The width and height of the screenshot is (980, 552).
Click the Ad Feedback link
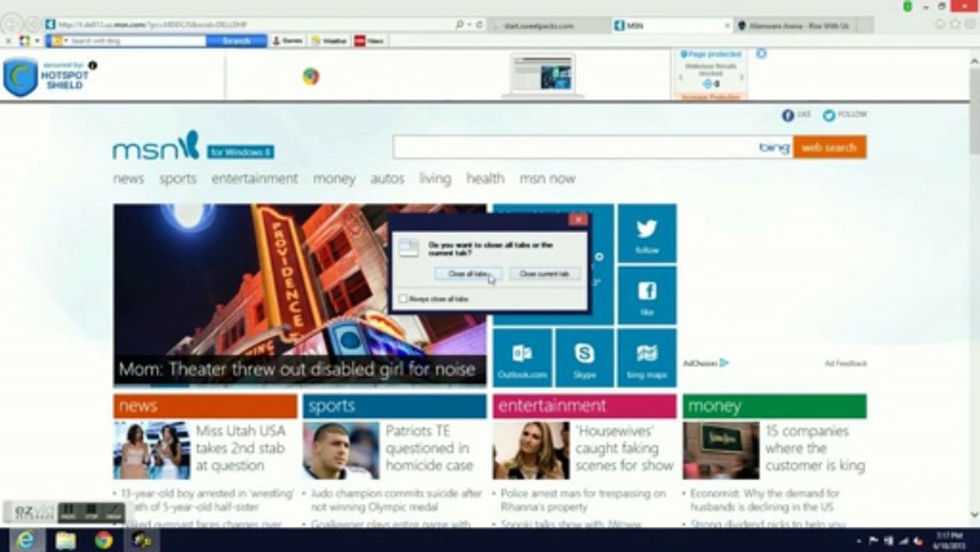click(846, 363)
